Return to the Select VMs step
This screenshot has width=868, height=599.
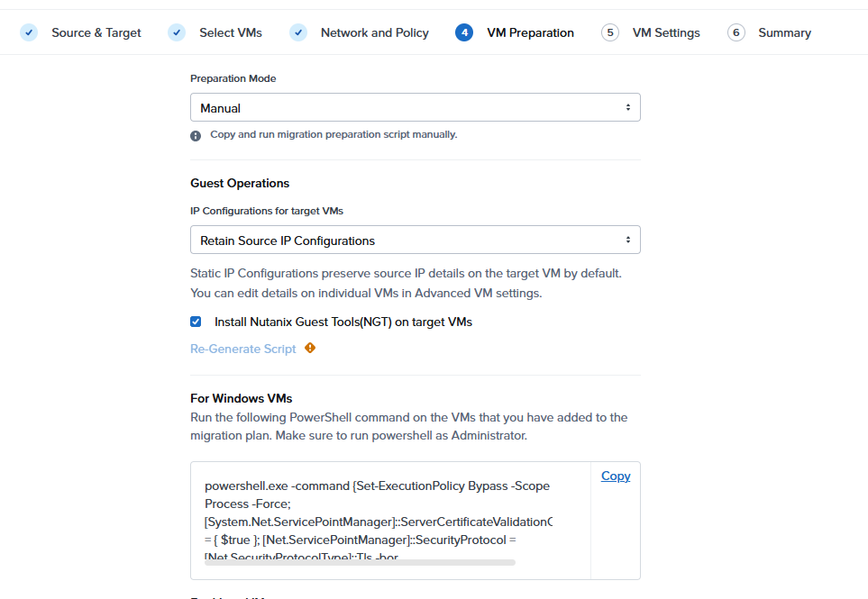point(231,33)
